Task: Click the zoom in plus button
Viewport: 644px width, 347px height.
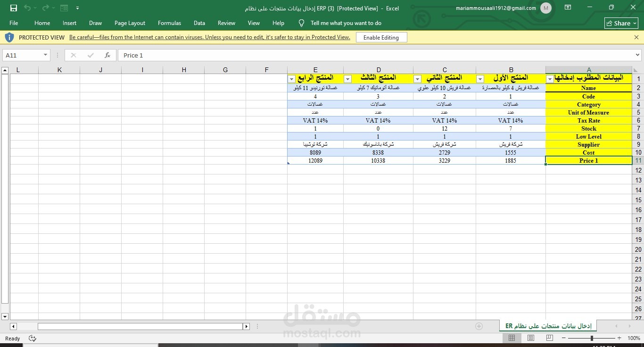Action: click(619, 338)
